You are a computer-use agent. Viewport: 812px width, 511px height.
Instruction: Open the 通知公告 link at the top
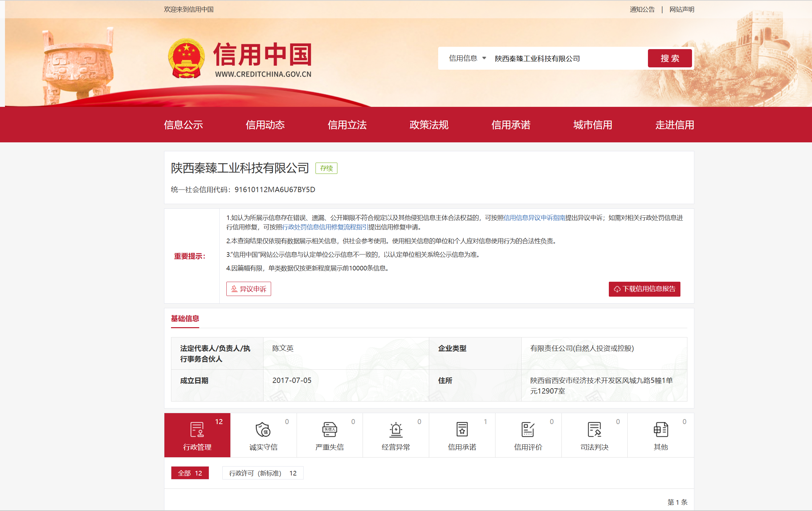[642, 9]
